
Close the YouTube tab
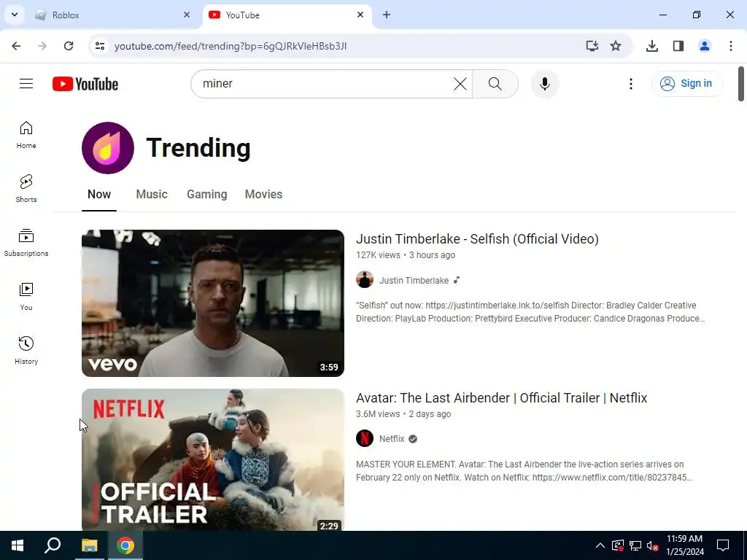[x=360, y=15]
